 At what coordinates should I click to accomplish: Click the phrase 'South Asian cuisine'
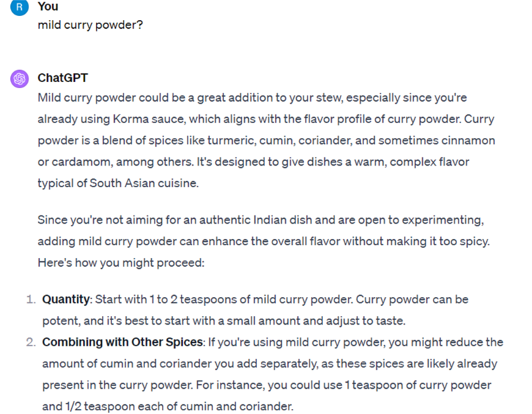coord(143,183)
